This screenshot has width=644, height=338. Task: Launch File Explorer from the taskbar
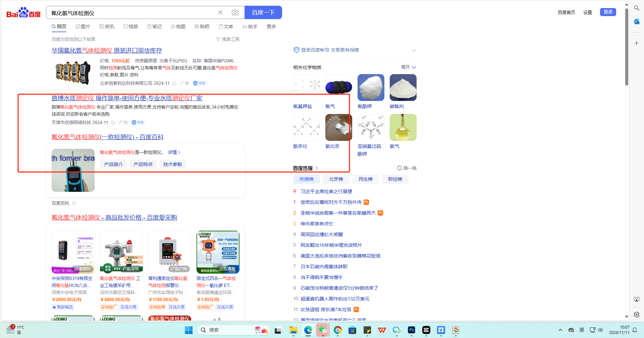[x=293, y=330]
